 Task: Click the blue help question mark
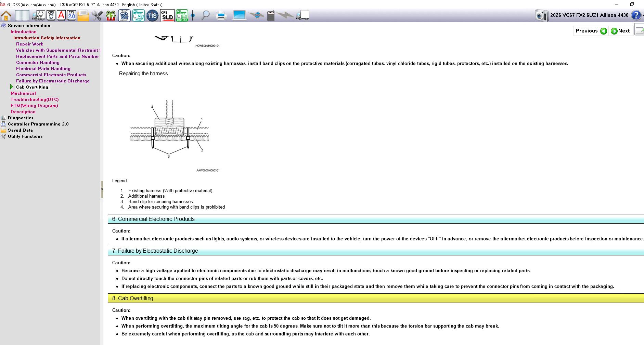coord(636,15)
